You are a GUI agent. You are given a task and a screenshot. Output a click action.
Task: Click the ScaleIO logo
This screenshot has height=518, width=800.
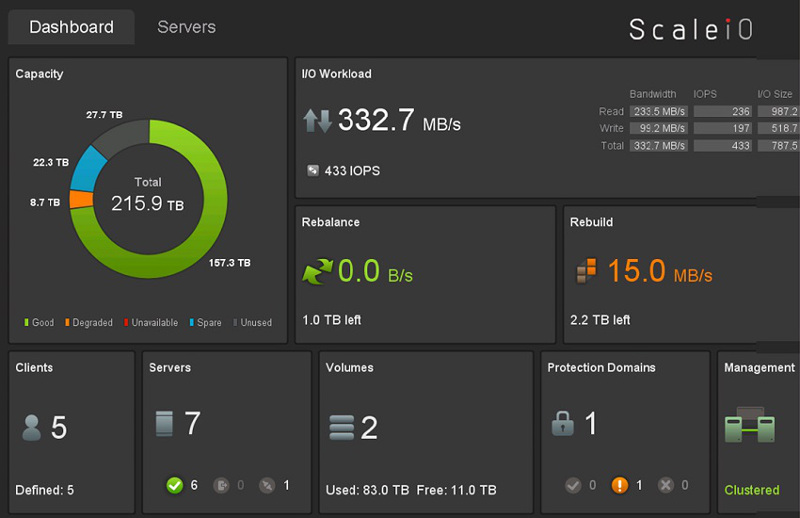tap(691, 30)
